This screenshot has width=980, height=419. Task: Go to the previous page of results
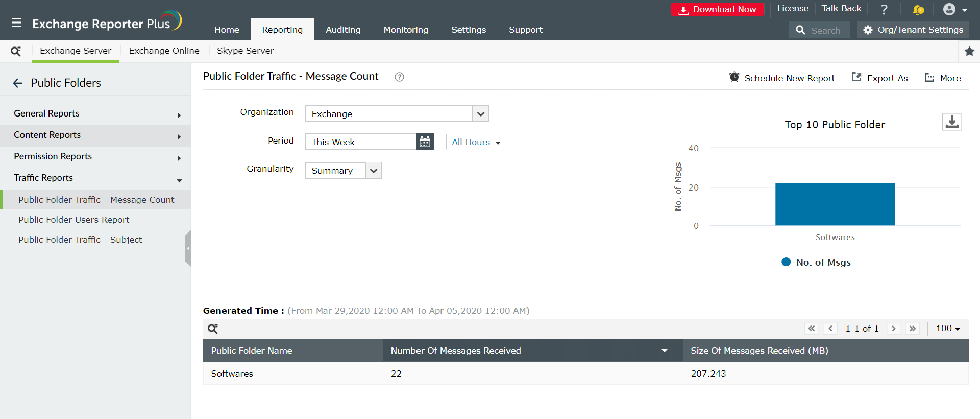click(x=830, y=329)
